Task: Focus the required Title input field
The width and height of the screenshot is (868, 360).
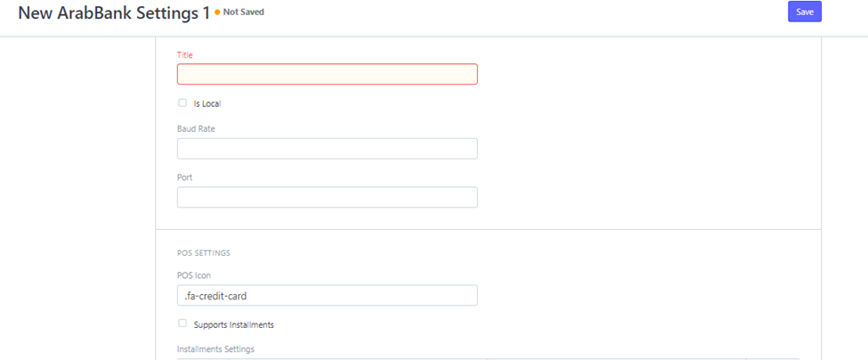Action: [327, 74]
